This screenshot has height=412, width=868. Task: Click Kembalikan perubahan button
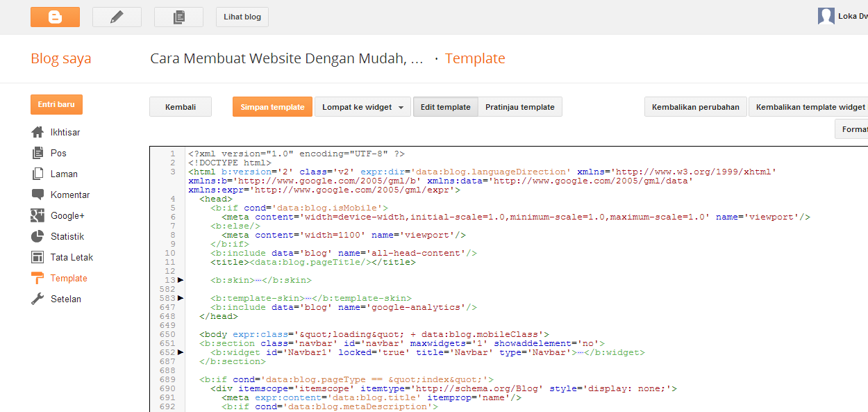tap(696, 107)
